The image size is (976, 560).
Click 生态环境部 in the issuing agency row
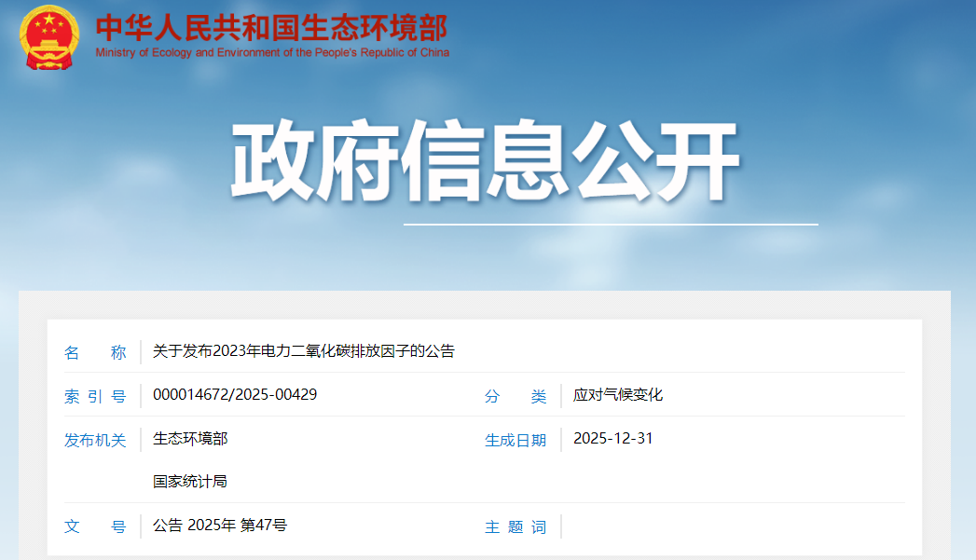tap(190, 438)
